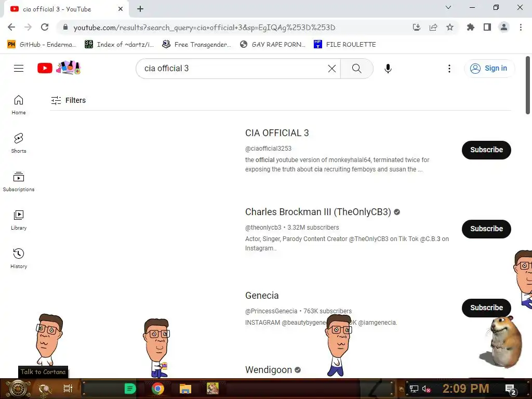Start voice search with the microphone icon

(388, 69)
